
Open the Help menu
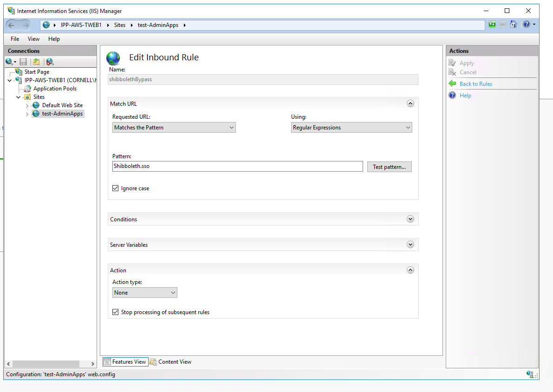54,39
